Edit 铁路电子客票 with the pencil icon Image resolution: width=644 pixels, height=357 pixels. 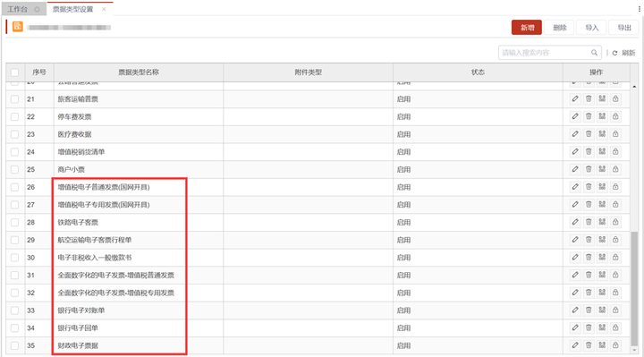coord(575,222)
